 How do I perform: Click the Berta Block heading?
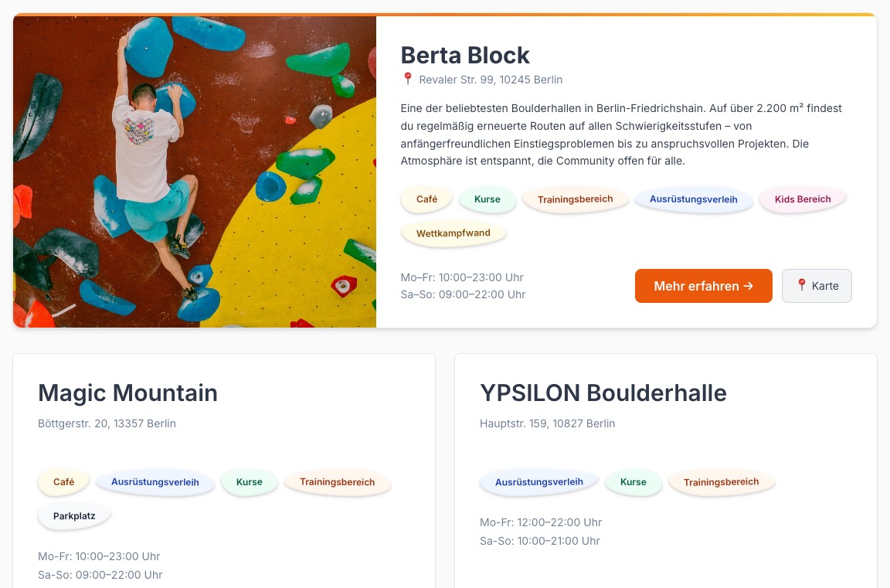pyautogui.click(x=465, y=55)
